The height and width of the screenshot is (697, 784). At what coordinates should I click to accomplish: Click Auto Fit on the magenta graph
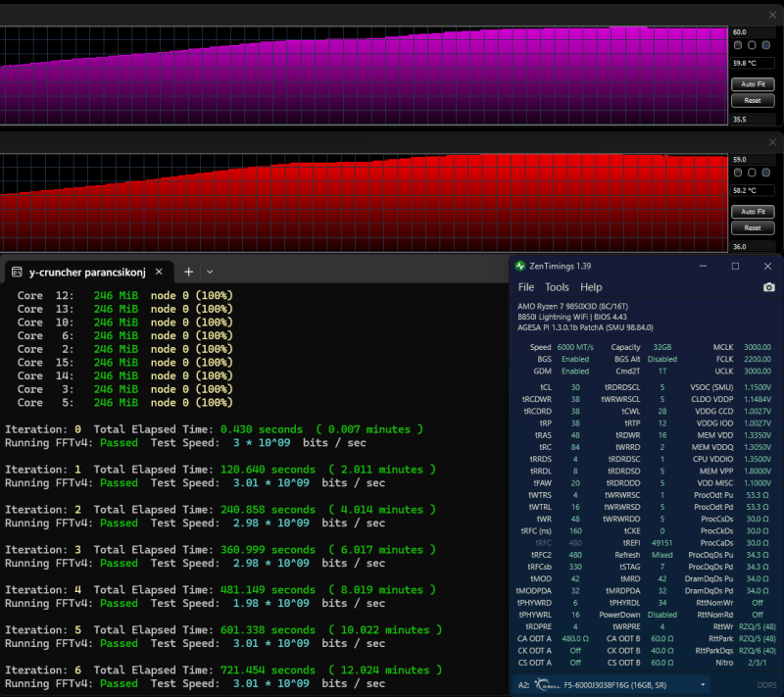tap(753, 84)
